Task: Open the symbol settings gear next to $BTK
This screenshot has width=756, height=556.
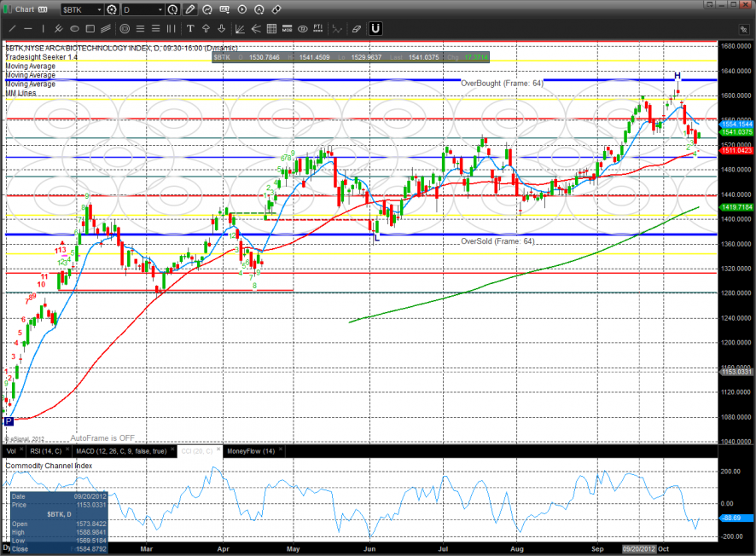Action: (x=111, y=9)
